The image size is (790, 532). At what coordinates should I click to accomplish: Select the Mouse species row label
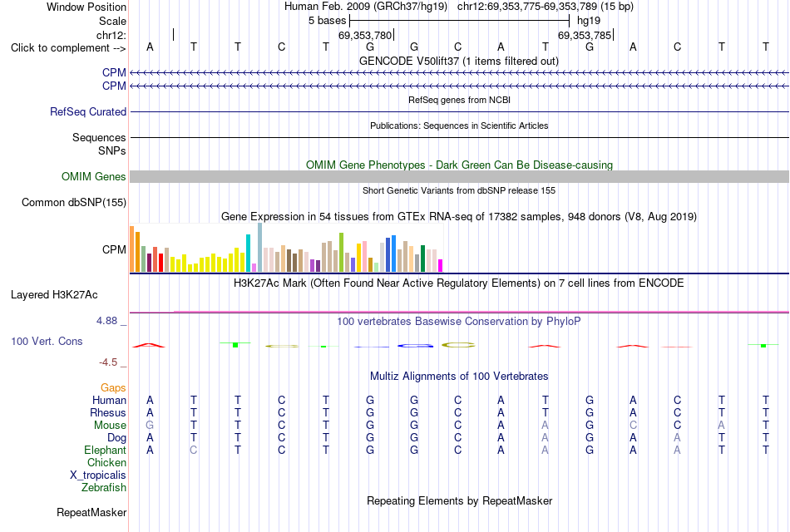point(110,426)
